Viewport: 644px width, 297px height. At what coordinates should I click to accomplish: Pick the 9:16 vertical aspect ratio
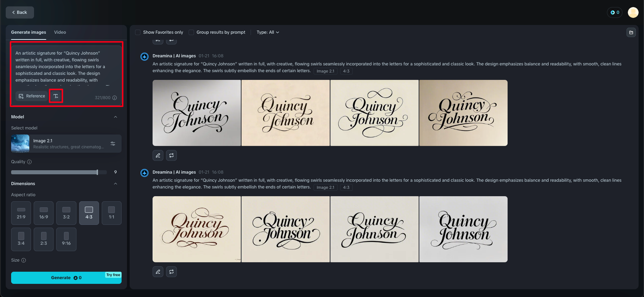pyautogui.click(x=66, y=239)
